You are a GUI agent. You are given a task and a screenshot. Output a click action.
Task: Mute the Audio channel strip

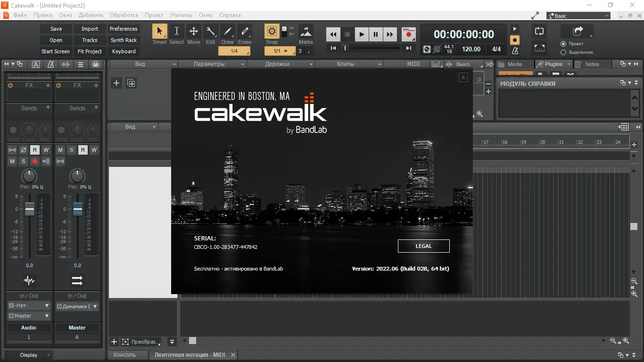pyautogui.click(x=12, y=161)
